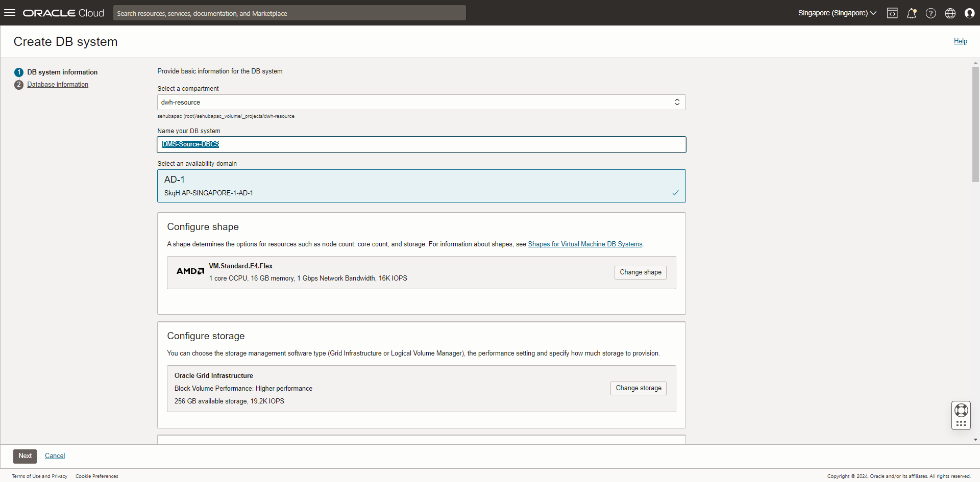The image size is (980, 482).
Task: Open the compartment dropdown dwh-resource
Action: tap(421, 103)
